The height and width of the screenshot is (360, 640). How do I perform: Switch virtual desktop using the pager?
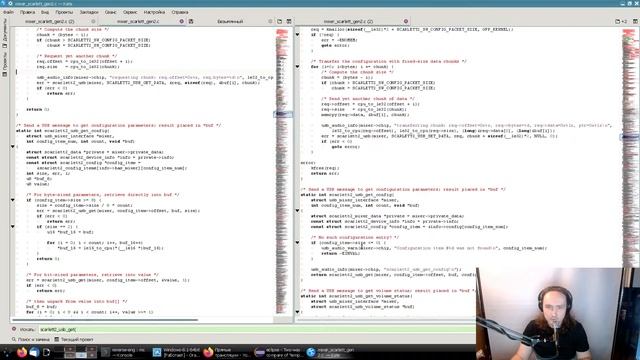tap(76, 352)
